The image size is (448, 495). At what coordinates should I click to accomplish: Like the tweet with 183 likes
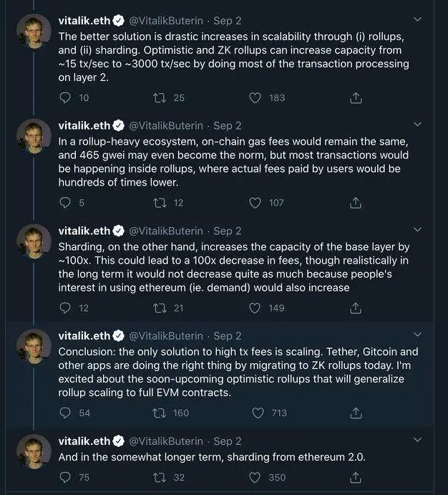255,98
